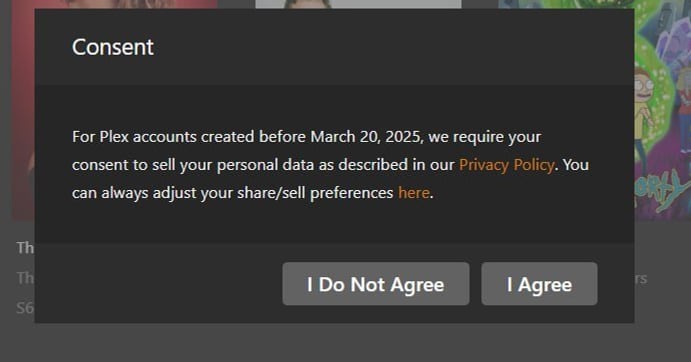Click the truncated 'rs' text right of the dialog

coord(641,279)
